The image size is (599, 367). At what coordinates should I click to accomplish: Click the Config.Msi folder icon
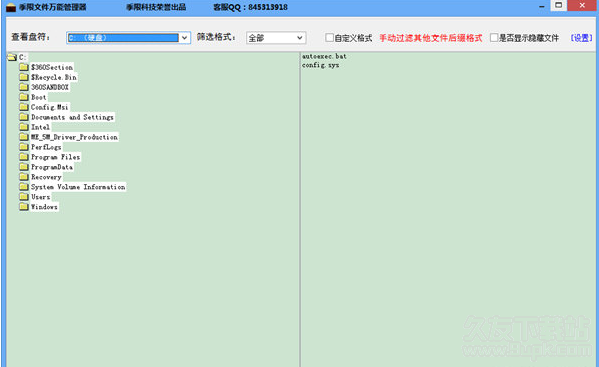coord(24,107)
